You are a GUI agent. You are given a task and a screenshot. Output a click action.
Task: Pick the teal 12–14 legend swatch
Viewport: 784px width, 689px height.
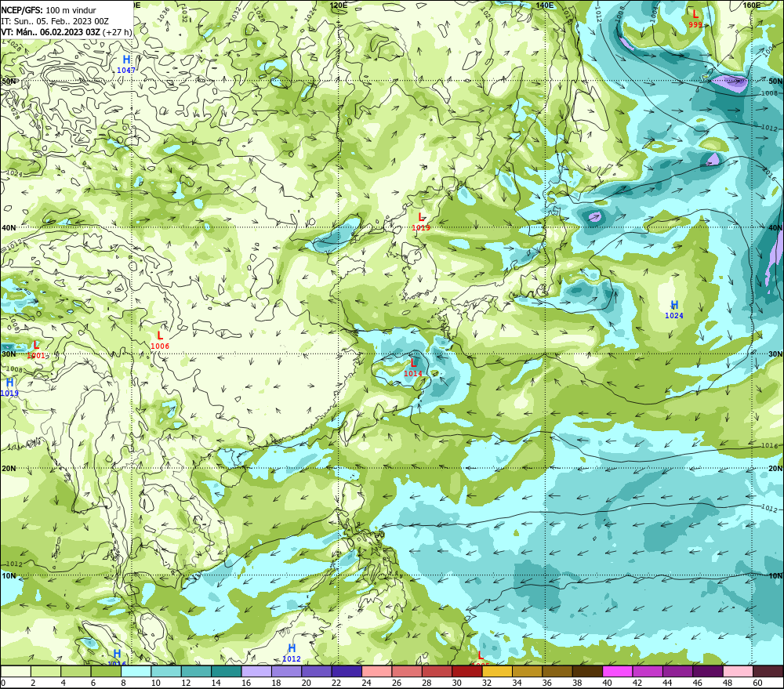click(196, 671)
